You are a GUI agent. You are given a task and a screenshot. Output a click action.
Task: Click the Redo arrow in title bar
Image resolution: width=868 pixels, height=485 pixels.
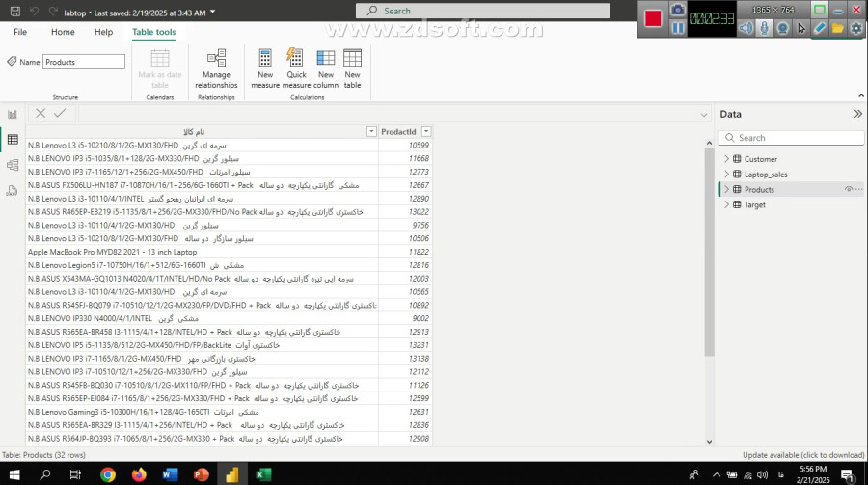tap(53, 12)
